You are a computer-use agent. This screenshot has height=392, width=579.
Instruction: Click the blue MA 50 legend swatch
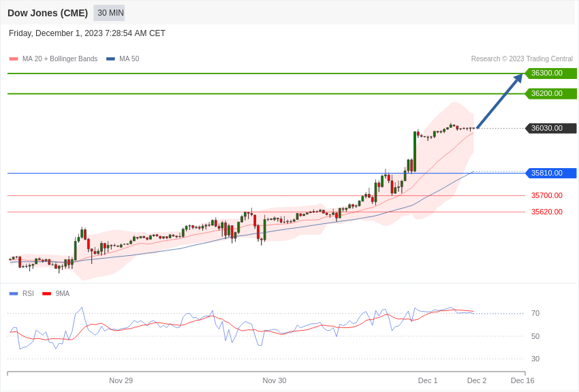(x=110, y=59)
